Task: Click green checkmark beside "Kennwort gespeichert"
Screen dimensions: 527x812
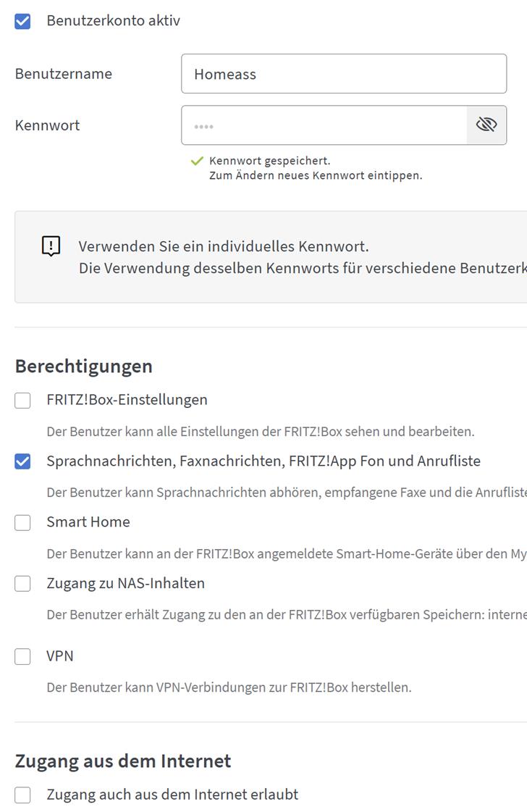Action: (x=197, y=161)
